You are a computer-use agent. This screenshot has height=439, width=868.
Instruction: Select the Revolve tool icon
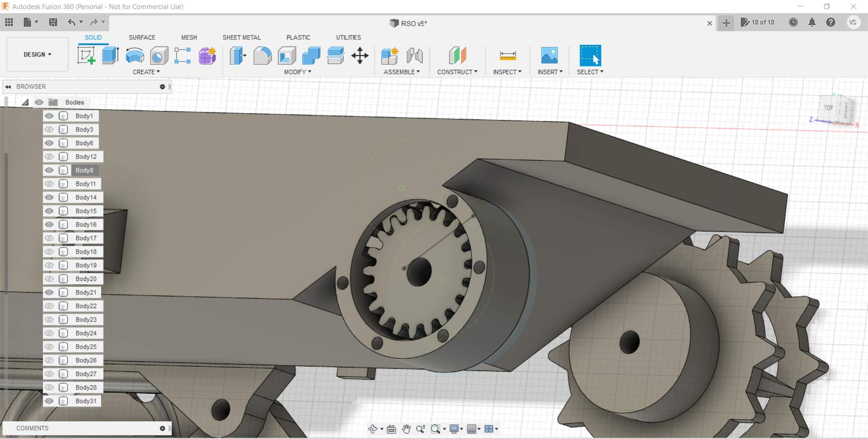[135, 56]
